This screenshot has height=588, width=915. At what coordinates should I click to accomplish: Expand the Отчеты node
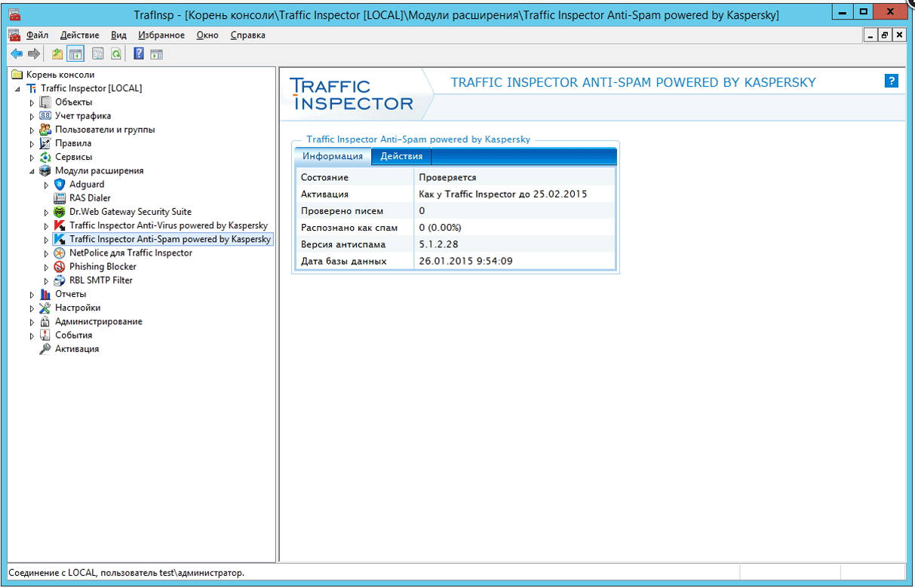[x=32, y=294]
